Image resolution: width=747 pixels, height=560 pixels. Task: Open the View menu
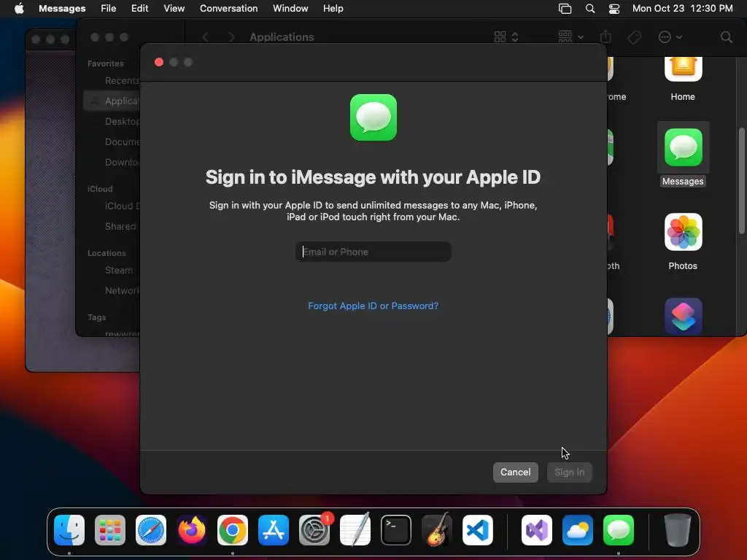(x=174, y=9)
